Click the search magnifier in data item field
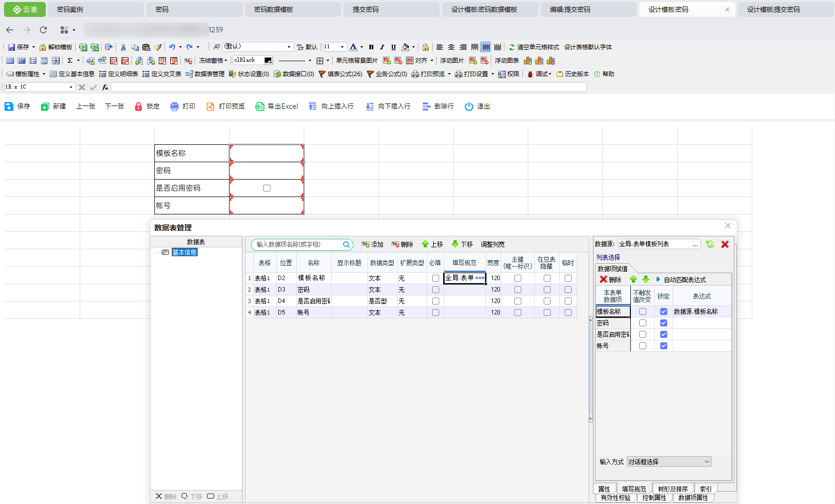The image size is (835, 504). click(x=346, y=244)
